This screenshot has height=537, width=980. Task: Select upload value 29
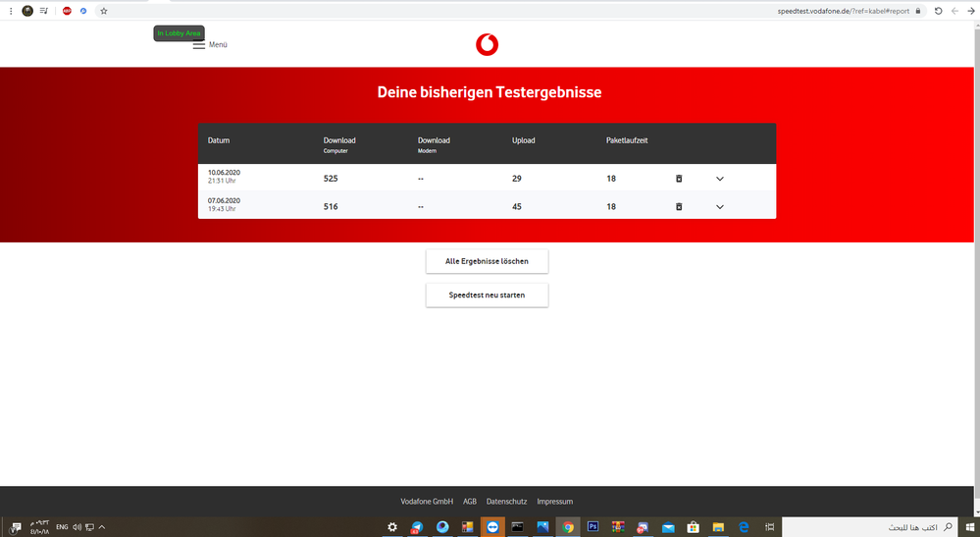517,179
